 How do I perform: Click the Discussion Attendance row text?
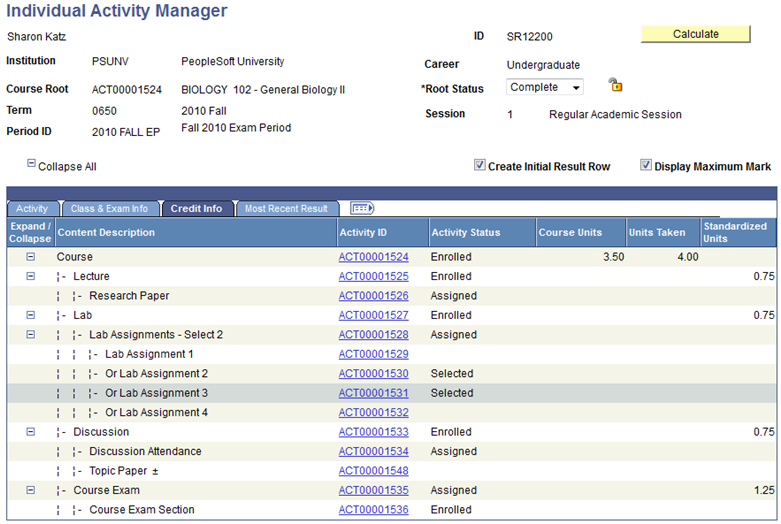point(145,451)
